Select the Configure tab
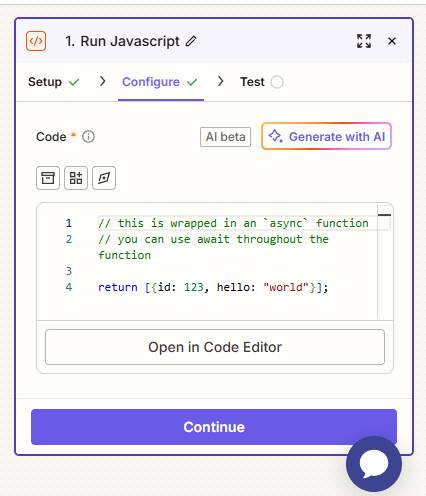The image size is (426, 496). tap(160, 82)
